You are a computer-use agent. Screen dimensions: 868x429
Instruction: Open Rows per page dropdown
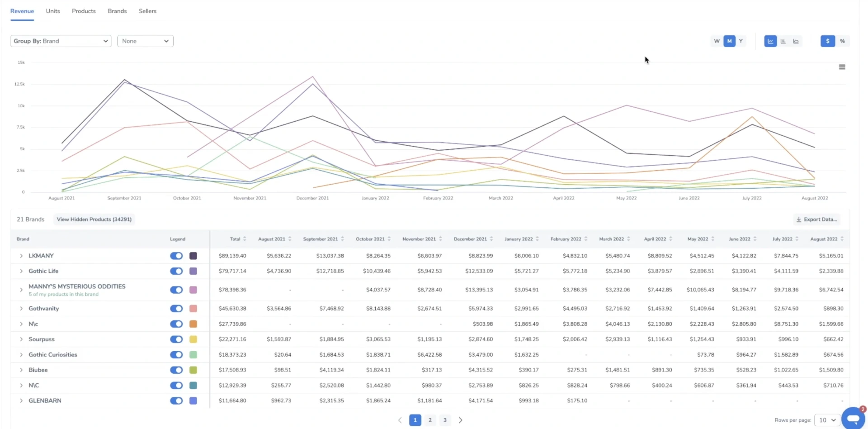(x=827, y=420)
